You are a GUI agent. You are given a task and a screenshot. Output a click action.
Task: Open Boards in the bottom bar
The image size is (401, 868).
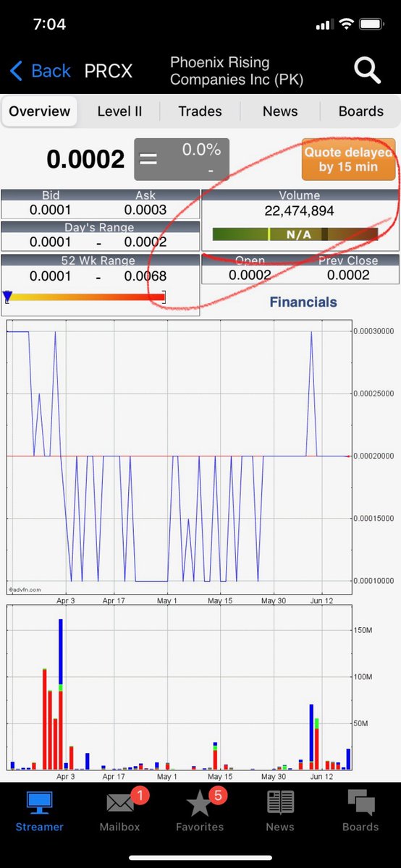pyautogui.click(x=360, y=812)
